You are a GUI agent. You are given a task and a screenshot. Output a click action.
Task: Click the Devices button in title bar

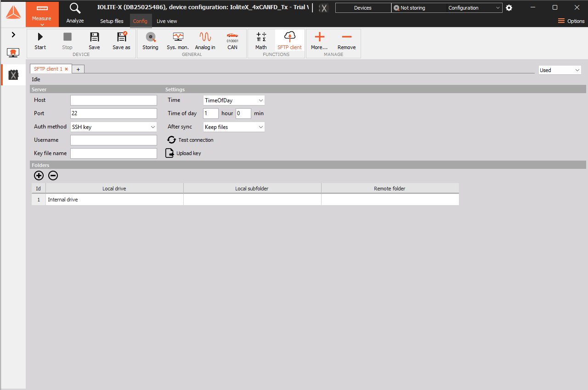(363, 8)
